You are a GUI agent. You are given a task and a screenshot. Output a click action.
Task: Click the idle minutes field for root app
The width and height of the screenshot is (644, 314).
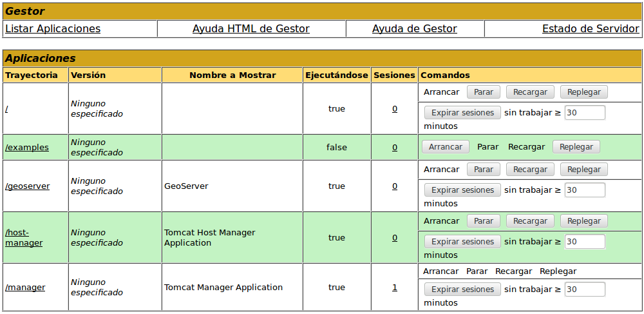585,113
